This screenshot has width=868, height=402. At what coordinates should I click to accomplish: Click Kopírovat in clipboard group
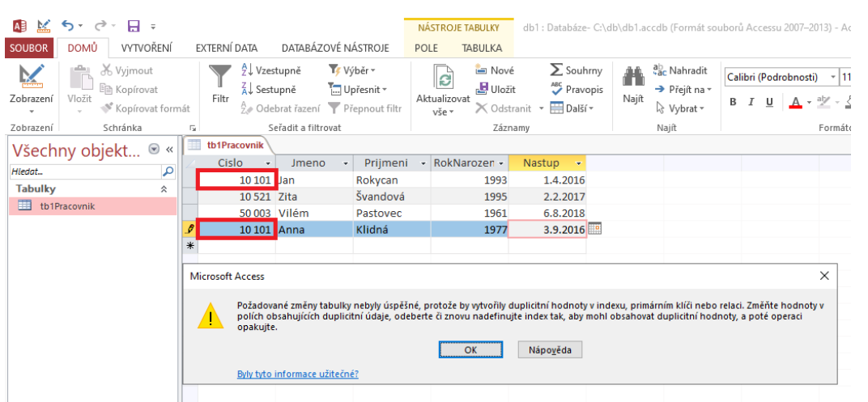tap(129, 90)
